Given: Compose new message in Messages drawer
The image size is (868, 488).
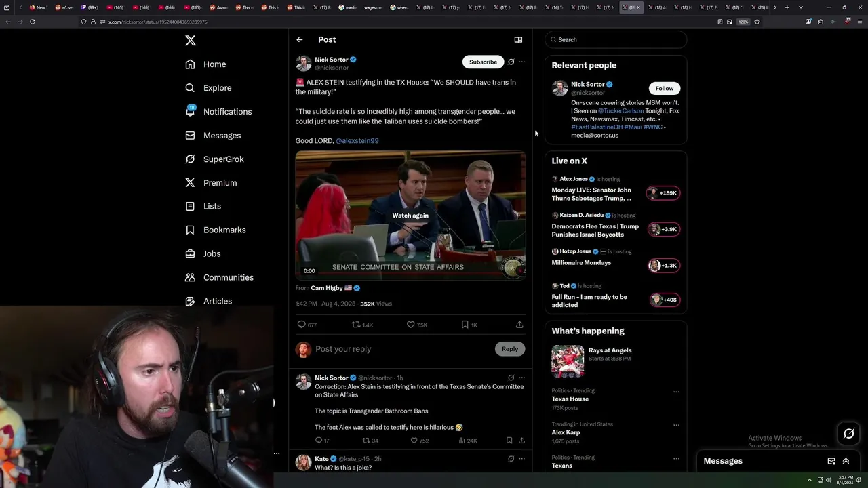Looking at the screenshot, I should [831, 461].
